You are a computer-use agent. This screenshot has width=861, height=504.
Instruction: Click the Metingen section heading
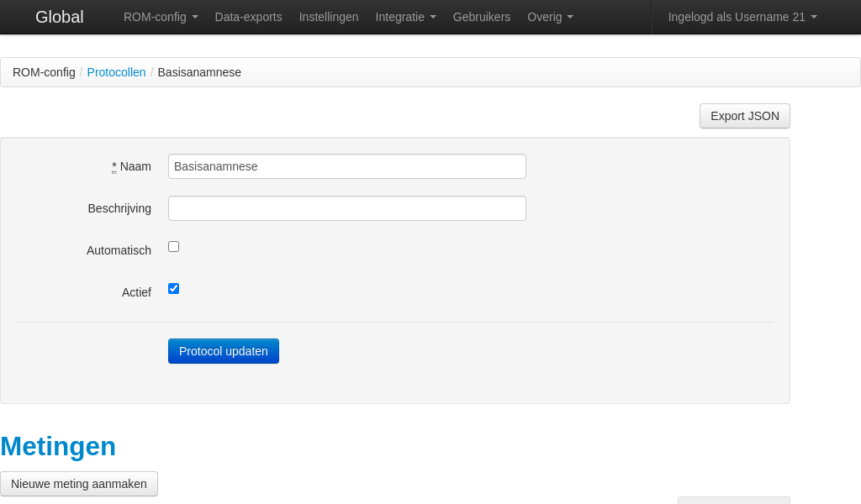[58, 446]
